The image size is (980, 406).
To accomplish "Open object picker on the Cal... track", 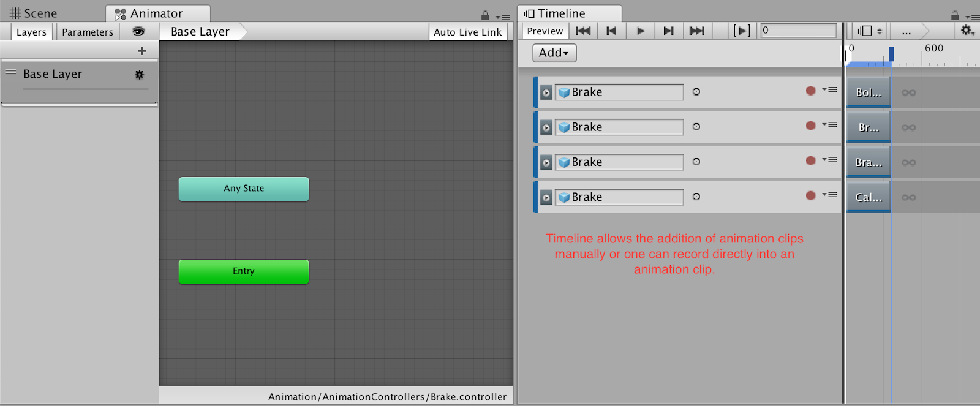I will pos(696,197).
